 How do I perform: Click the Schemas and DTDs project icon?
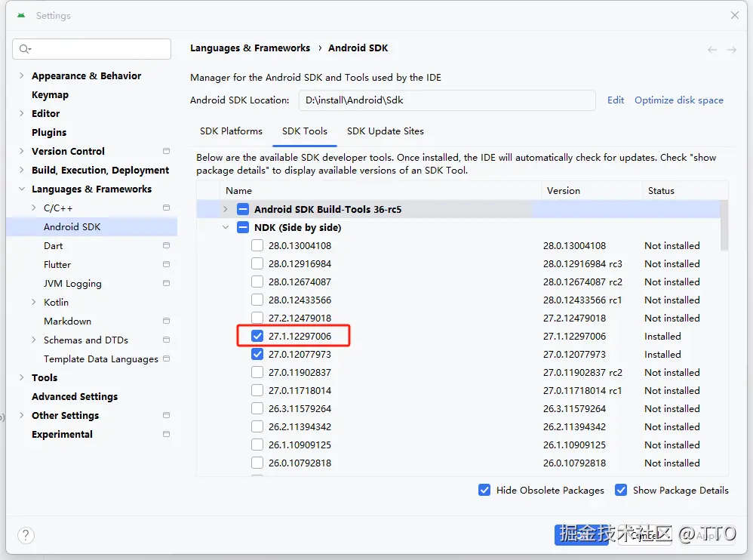[x=166, y=340]
